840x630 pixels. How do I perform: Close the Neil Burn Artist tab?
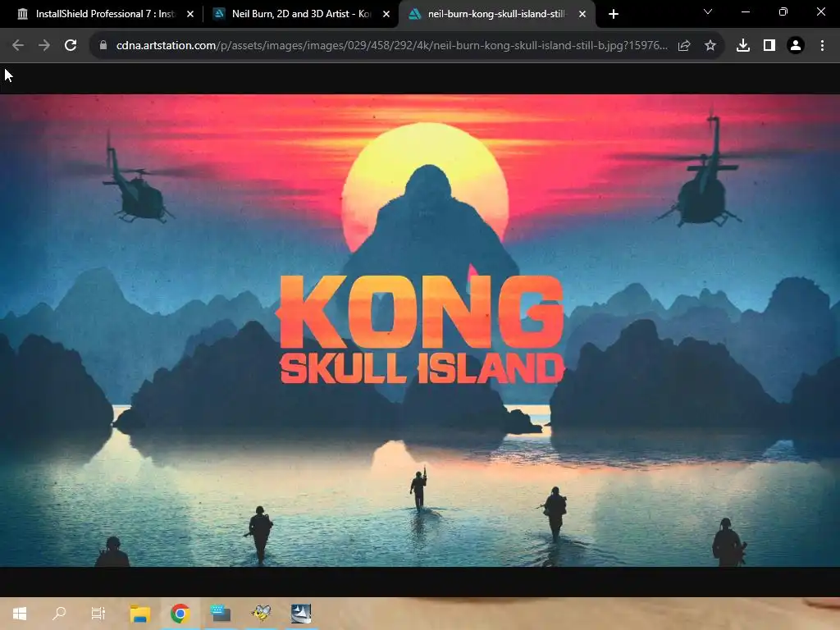(386, 14)
